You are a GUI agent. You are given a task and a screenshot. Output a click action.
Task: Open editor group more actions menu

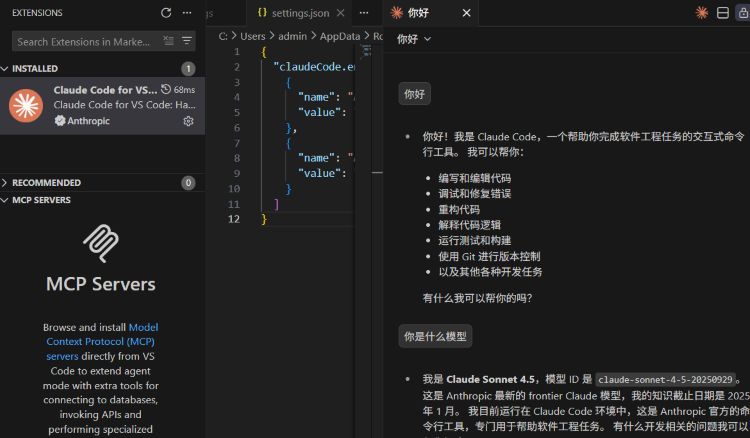point(364,13)
